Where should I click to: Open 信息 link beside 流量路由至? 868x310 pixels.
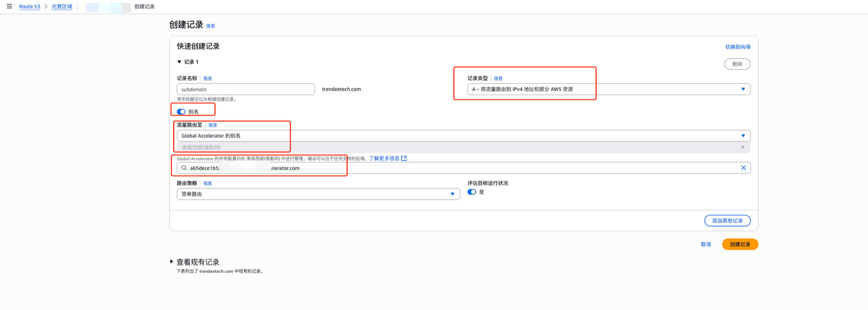pos(213,125)
